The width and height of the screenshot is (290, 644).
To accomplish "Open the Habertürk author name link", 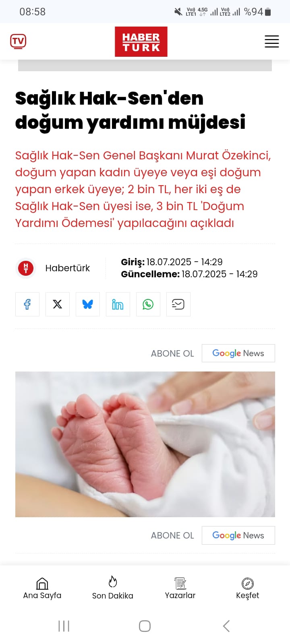I will coord(67,268).
